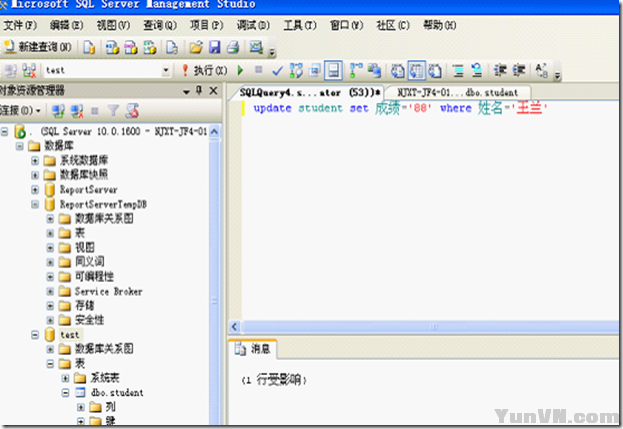Toggle Include Client Statistics
Image resolution: width=623 pixels, height=429 pixels.
click(x=374, y=71)
